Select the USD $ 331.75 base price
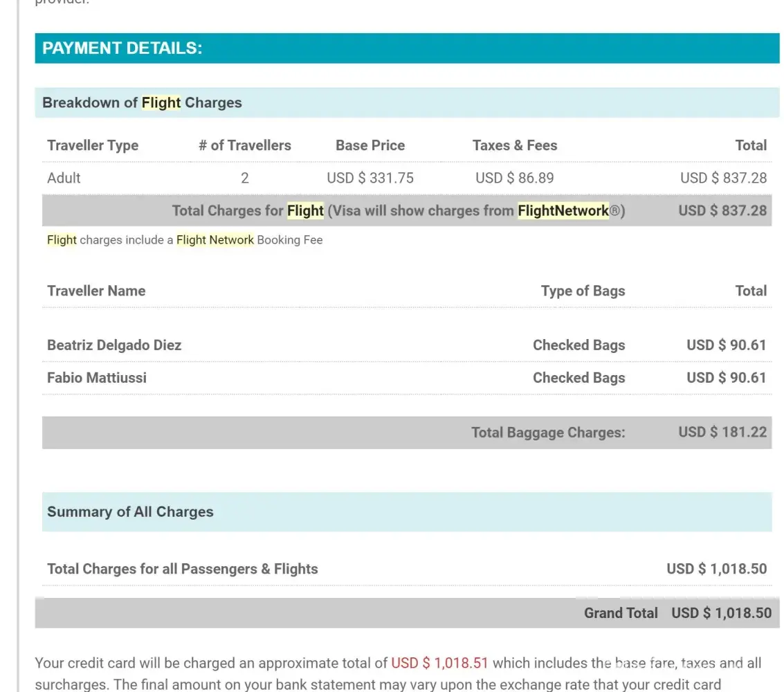Viewport: 784px width, 692px height. click(x=370, y=178)
